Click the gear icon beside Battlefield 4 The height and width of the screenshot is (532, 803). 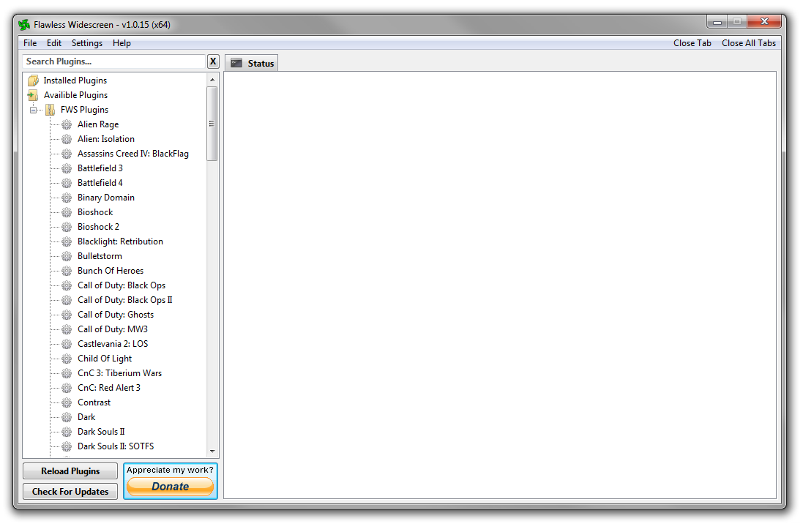67,183
